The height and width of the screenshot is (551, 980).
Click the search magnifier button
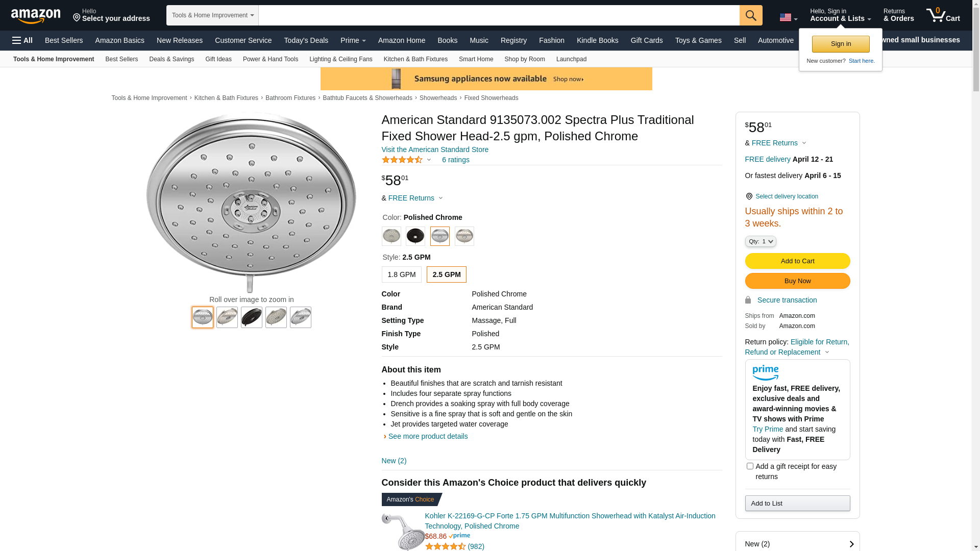pyautogui.click(x=750, y=15)
